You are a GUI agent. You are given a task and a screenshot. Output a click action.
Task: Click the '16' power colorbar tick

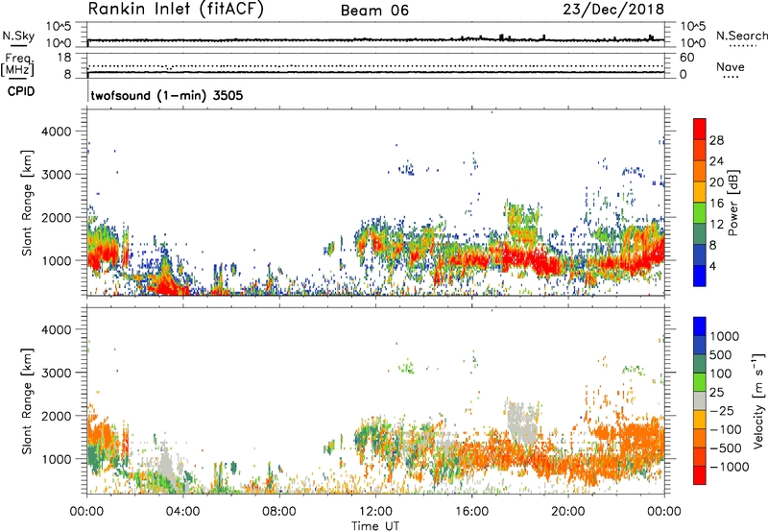point(716,204)
